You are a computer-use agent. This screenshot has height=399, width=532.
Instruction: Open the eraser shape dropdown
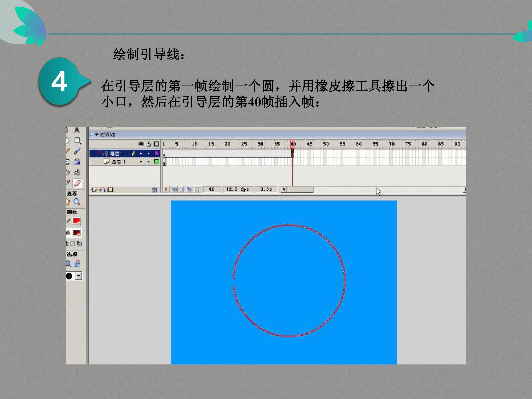point(79,276)
